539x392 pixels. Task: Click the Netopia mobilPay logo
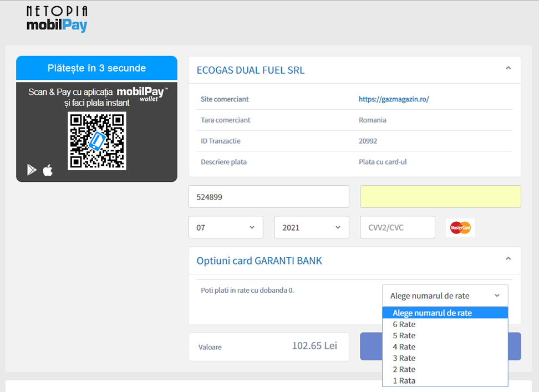(x=57, y=19)
